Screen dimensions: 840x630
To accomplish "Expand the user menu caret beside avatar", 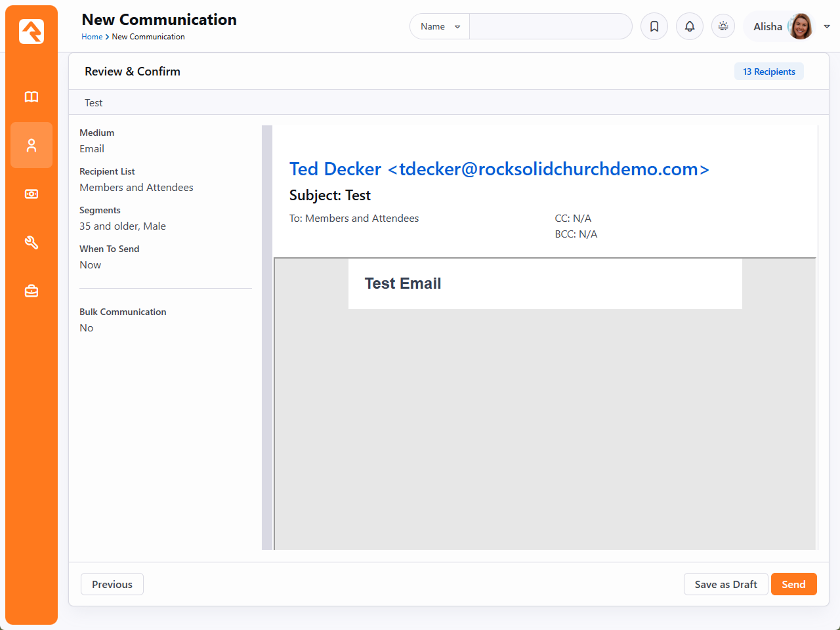I will pyautogui.click(x=827, y=26).
